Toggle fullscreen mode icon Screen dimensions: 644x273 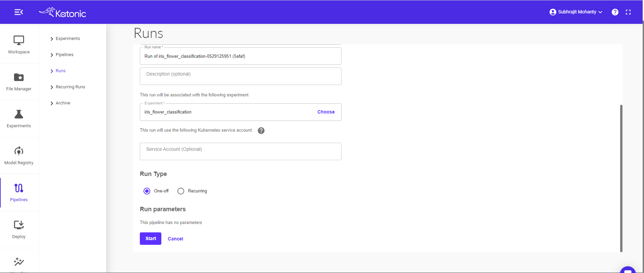pos(628,12)
